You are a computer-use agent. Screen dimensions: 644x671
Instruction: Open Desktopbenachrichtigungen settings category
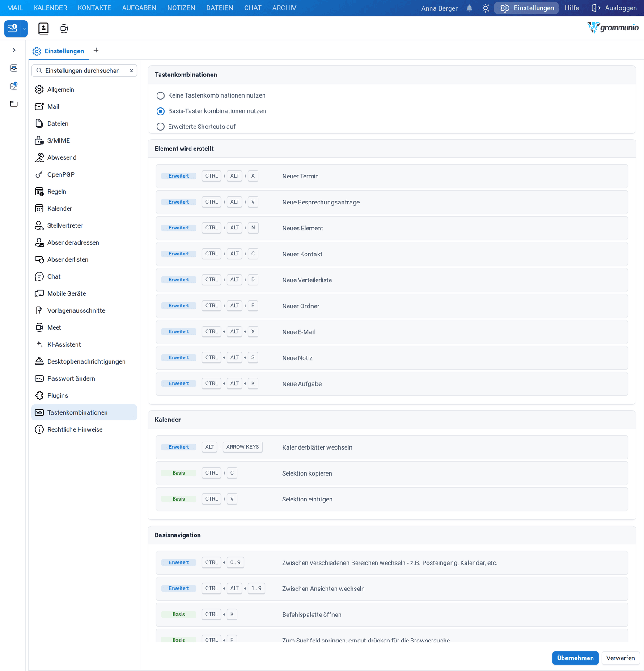[84, 361]
